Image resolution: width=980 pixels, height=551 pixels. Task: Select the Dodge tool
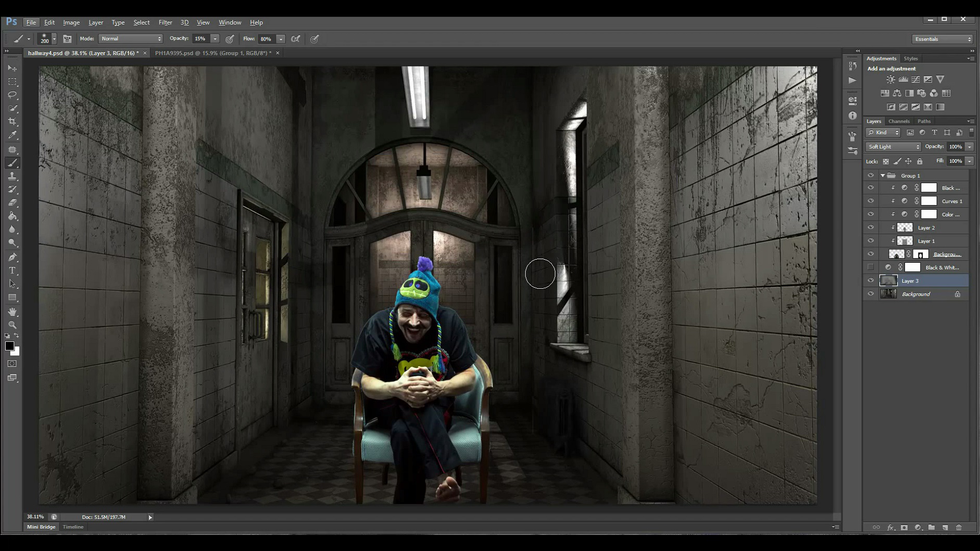point(12,242)
